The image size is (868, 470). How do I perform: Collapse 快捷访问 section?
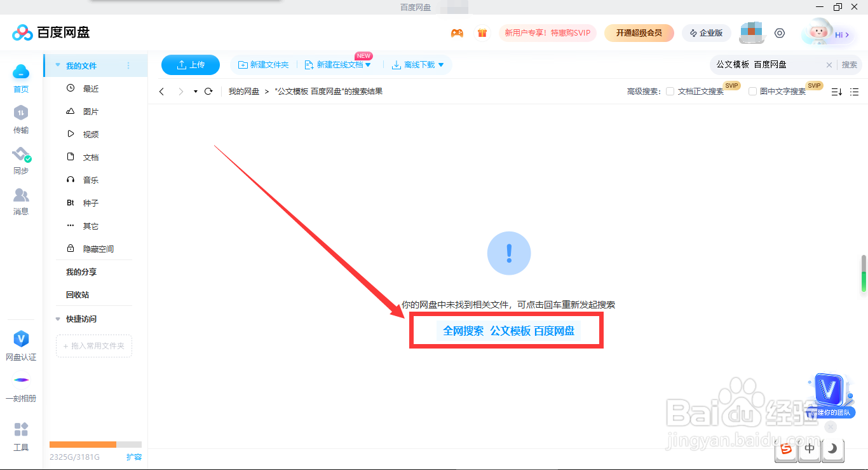click(58, 319)
